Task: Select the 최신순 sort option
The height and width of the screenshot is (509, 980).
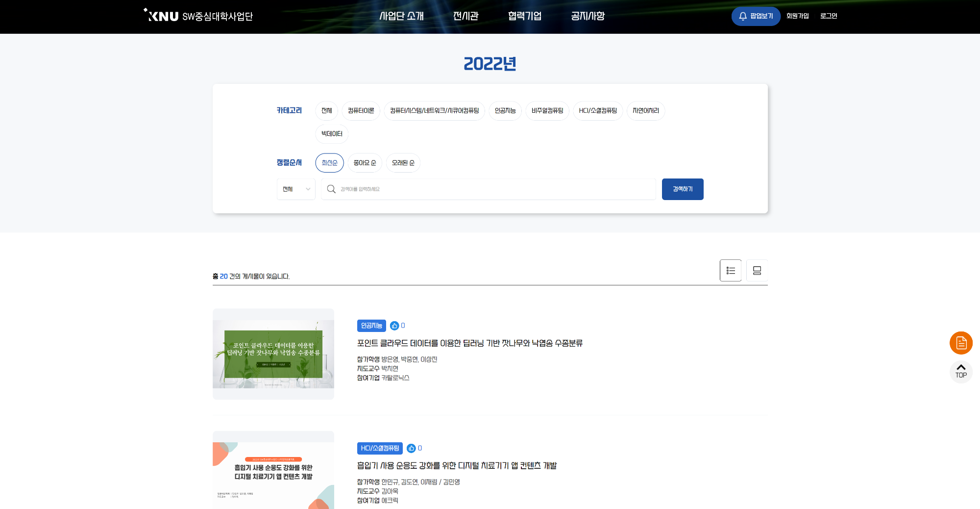Action: [x=329, y=163]
